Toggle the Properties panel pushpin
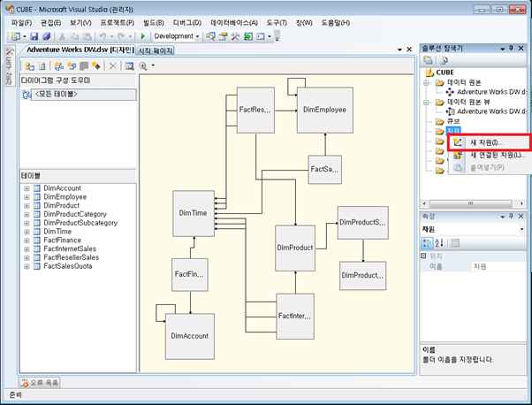This screenshot has width=532, height=405. click(x=511, y=217)
